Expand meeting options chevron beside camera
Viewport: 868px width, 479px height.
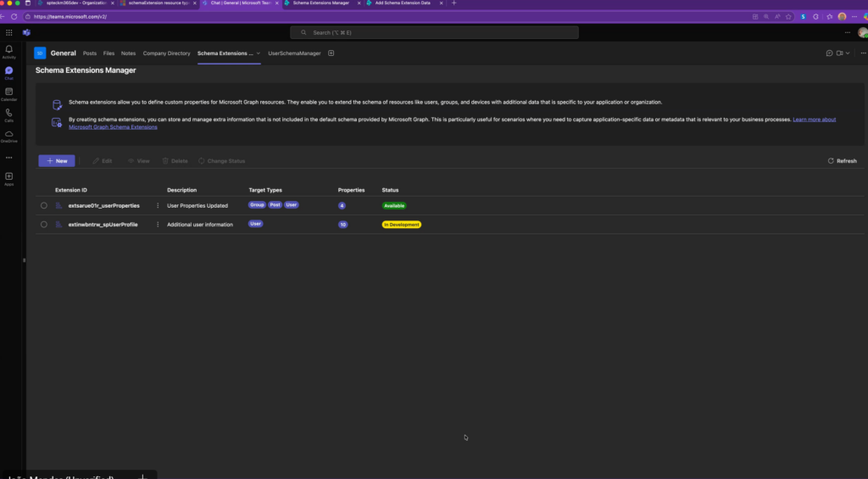848,53
